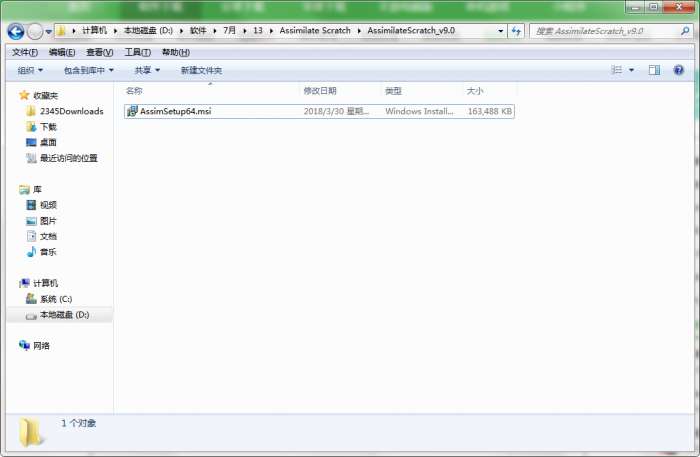Open 下载 in favorites
700x457 pixels.
click(48, 127)
